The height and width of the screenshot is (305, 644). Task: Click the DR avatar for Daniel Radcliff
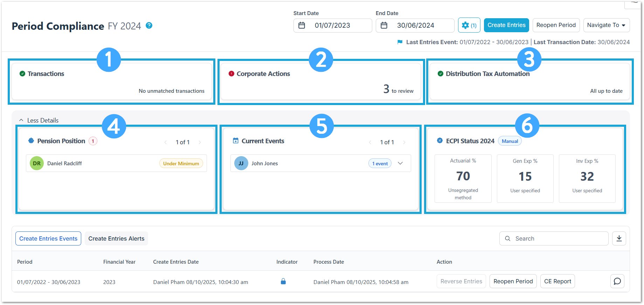(37, 164)
